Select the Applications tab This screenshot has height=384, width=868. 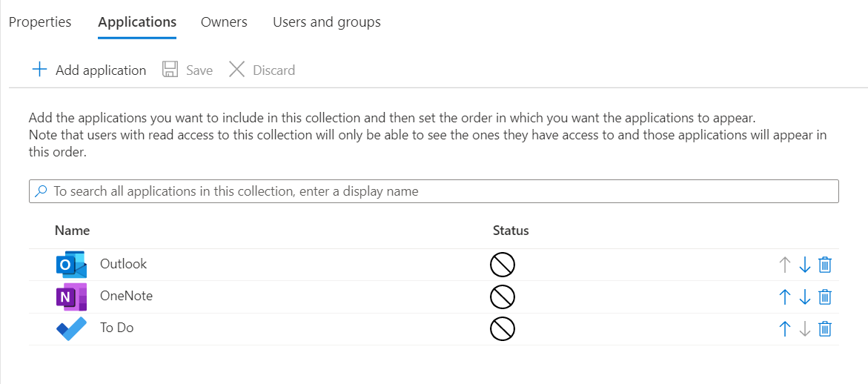click(137, 22)
